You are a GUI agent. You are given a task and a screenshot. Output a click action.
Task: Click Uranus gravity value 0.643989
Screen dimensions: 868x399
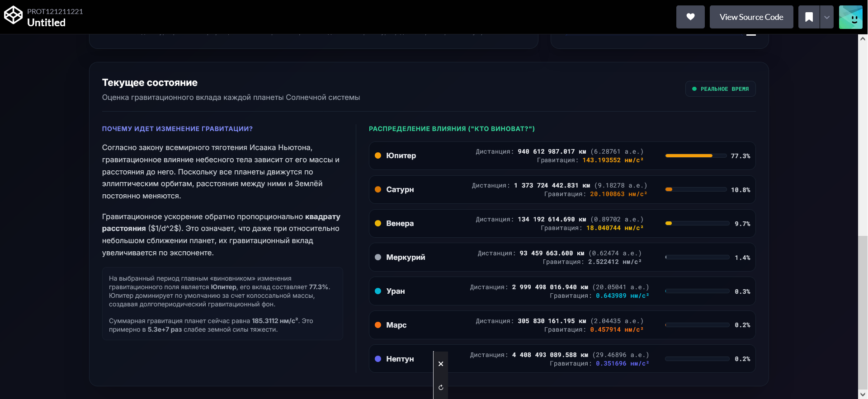coord(623,296)
